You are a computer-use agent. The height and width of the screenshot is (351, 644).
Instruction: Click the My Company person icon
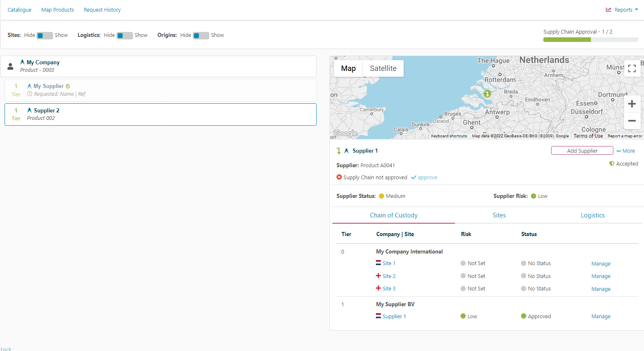point(11,66)
